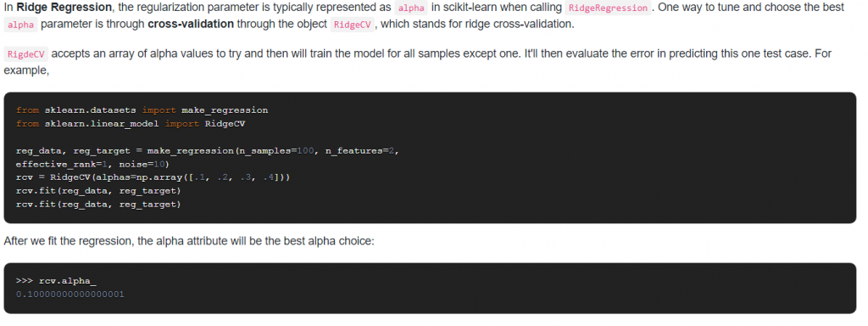Viewport: 868px width, 326px height.
Task: Click 'n_samples=100' in the make_regression call
Action: click(x=275, y=151)
